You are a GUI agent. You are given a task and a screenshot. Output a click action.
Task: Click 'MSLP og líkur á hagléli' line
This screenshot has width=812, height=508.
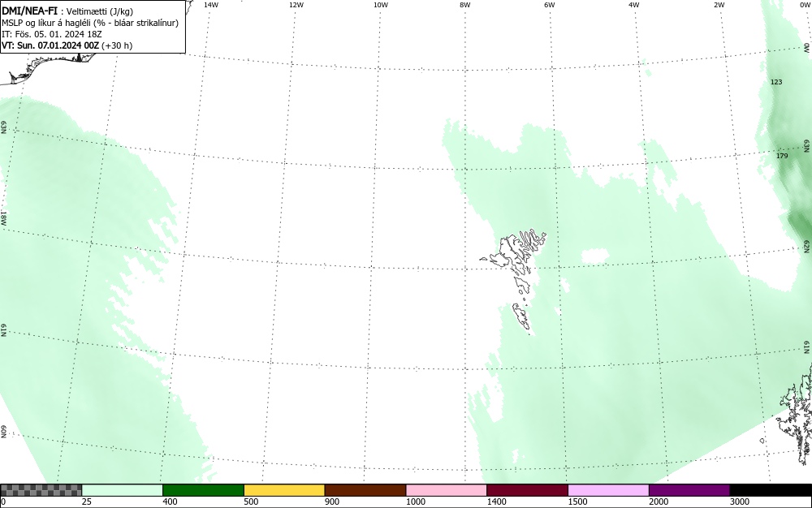[x=90, y=23]
